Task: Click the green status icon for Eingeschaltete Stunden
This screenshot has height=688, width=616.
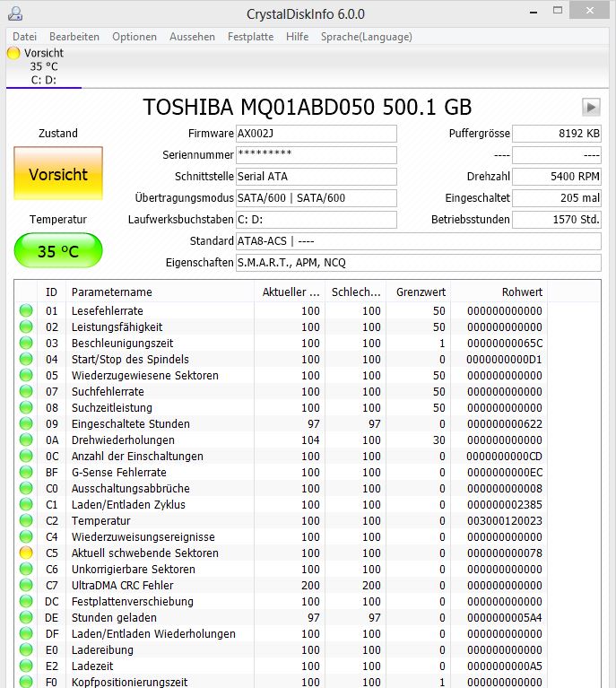Action: pos(26,424)
